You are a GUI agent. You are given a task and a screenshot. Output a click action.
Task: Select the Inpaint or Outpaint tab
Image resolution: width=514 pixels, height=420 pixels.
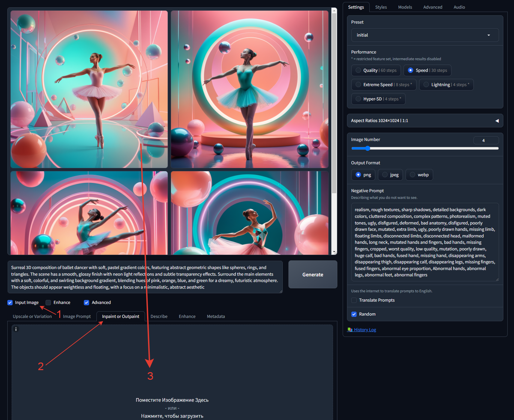121,316
